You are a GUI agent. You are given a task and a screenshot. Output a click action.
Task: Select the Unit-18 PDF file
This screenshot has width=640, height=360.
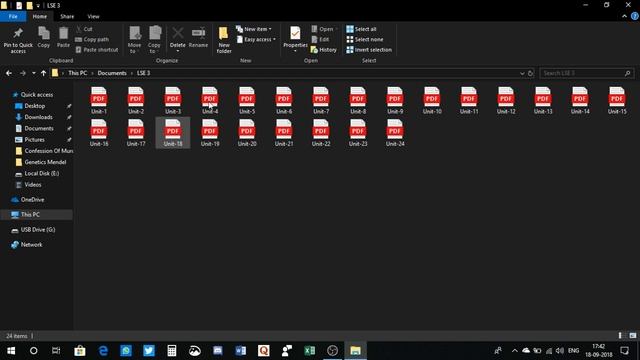173,133
